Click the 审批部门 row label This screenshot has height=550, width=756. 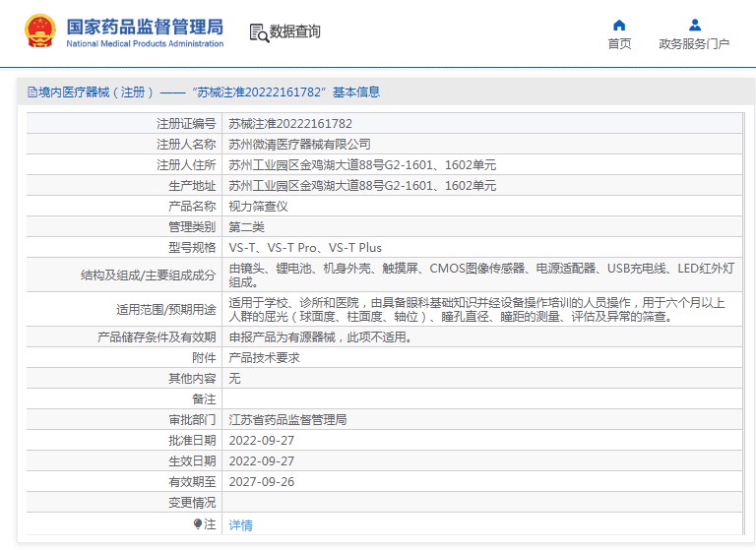click(x=192, y=420)
